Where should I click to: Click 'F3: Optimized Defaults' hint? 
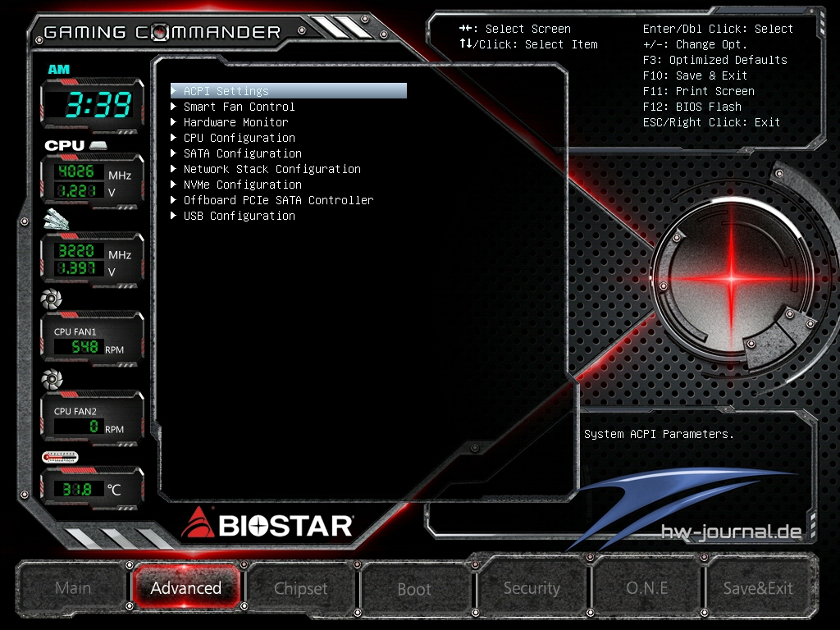(x=715, y=60)
